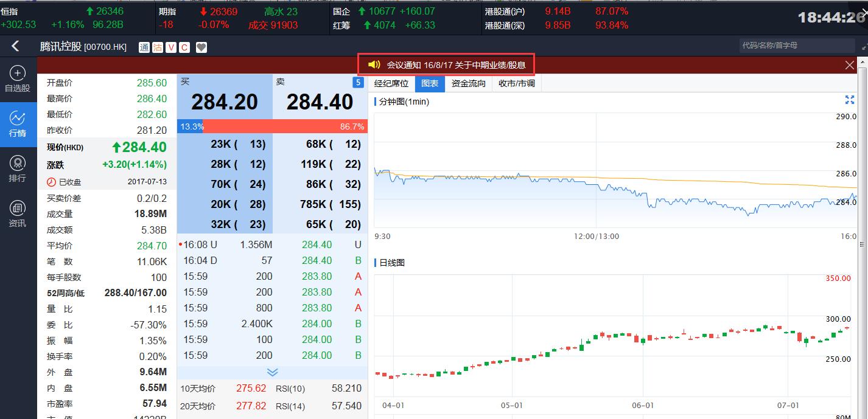Image resolution: width=868 pixels, height=419 pixels.
Task: Go back using the left arrow chevron
Action: (13, 46)
